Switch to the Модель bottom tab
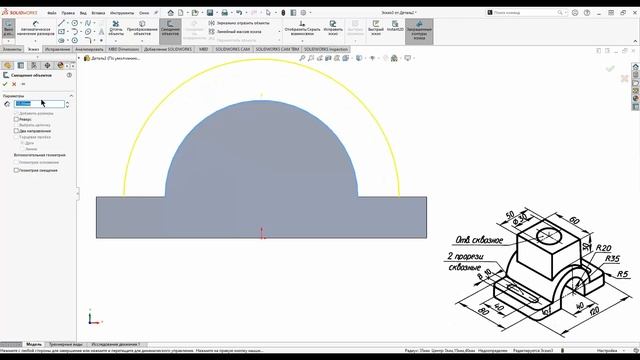 (33, 344)
